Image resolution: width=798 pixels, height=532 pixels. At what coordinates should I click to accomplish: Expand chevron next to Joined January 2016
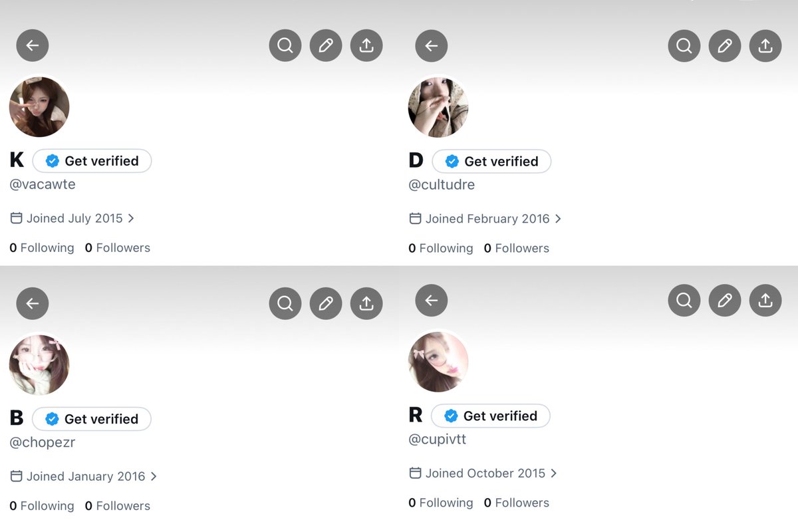154,476
